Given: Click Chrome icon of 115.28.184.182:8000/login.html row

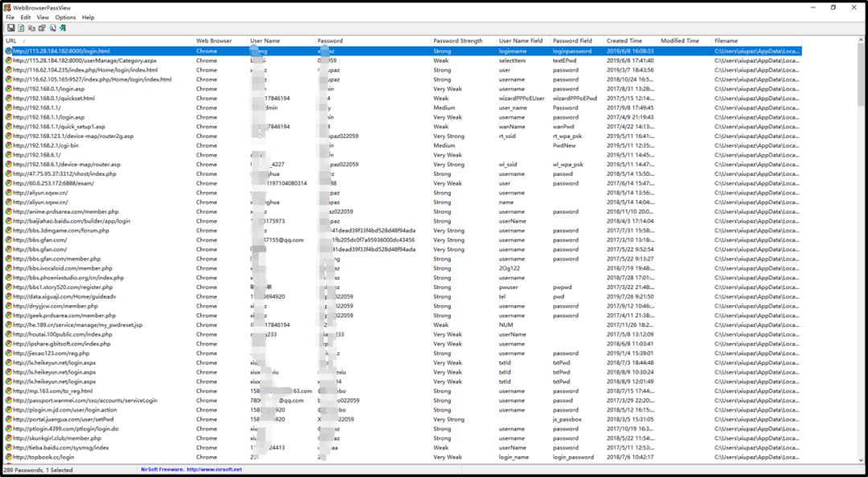Looking at the screenshot, I should [8, 51].
